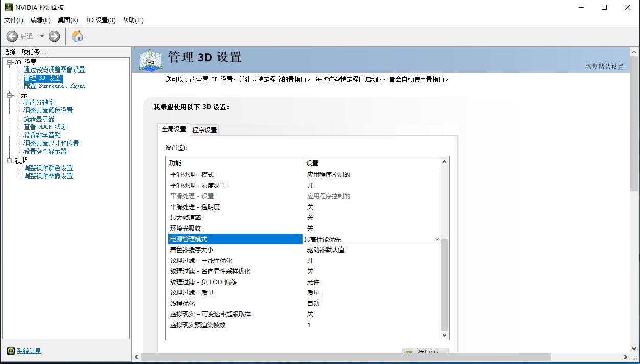
Task: Select the 最大帧速率 row
Action: [x=303, y=218]
